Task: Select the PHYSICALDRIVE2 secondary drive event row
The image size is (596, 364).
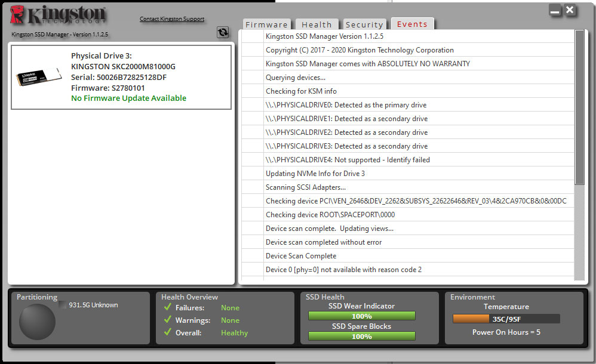Action: (408, 132)
